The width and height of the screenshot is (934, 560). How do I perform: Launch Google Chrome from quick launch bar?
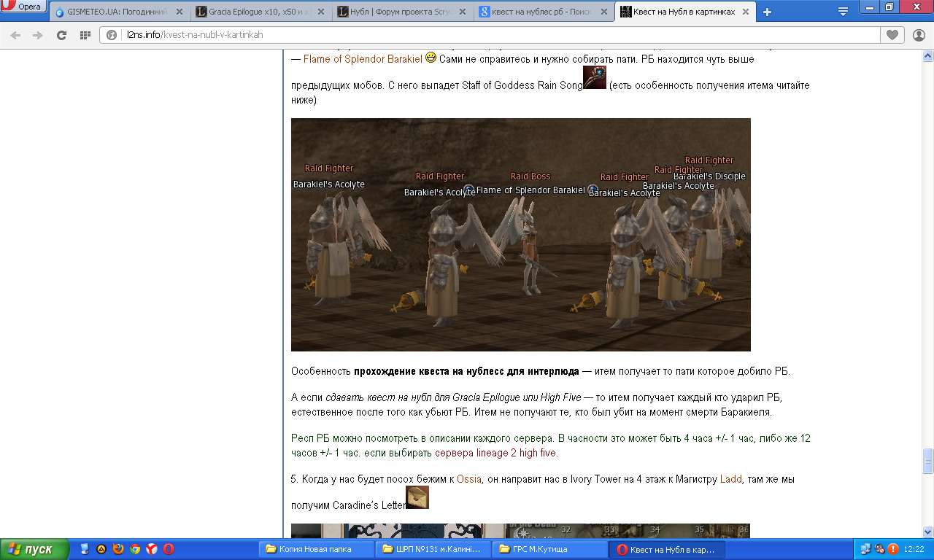click(x=135, y=549)
